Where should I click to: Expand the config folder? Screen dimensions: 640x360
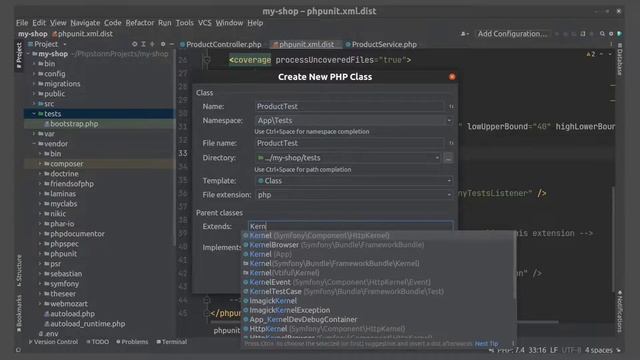[x=34, y=74]
